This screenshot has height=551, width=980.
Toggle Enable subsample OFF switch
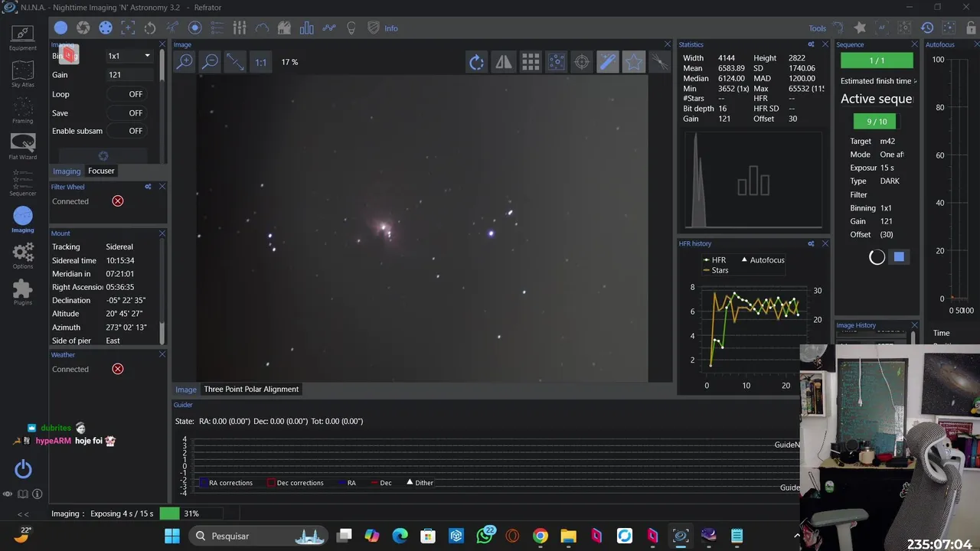tap(127, 131)
